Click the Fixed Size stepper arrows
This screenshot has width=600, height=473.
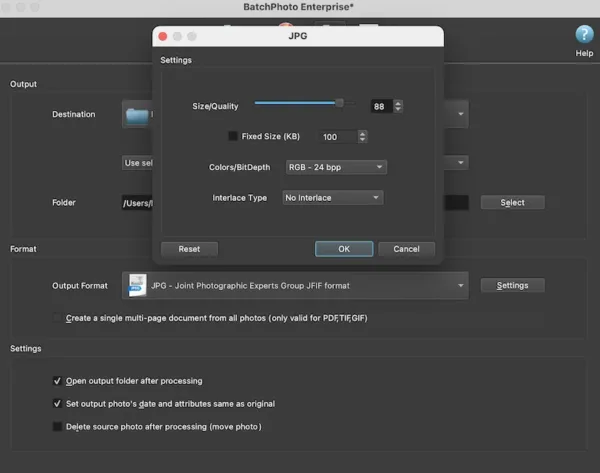(362, 137)
